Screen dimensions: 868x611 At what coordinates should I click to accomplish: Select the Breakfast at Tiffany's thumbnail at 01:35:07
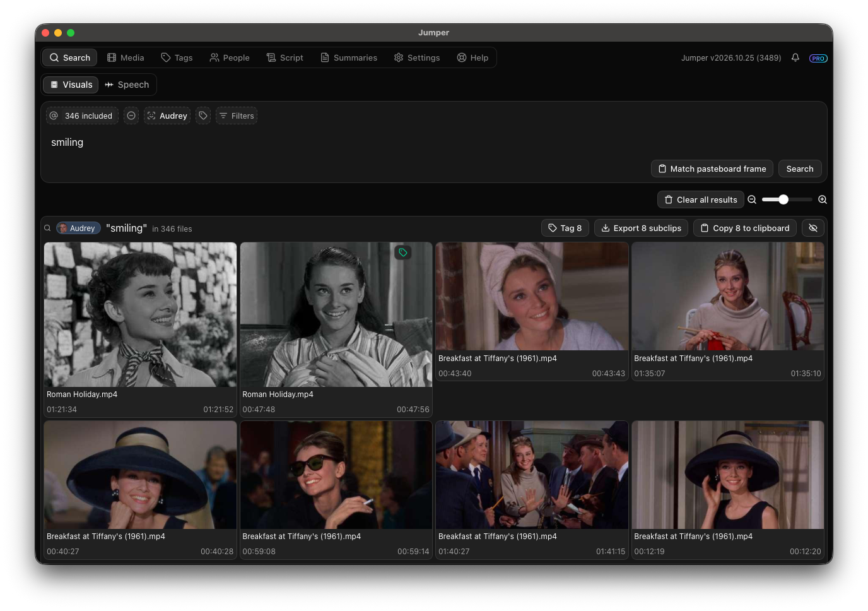tap(728, 297)
